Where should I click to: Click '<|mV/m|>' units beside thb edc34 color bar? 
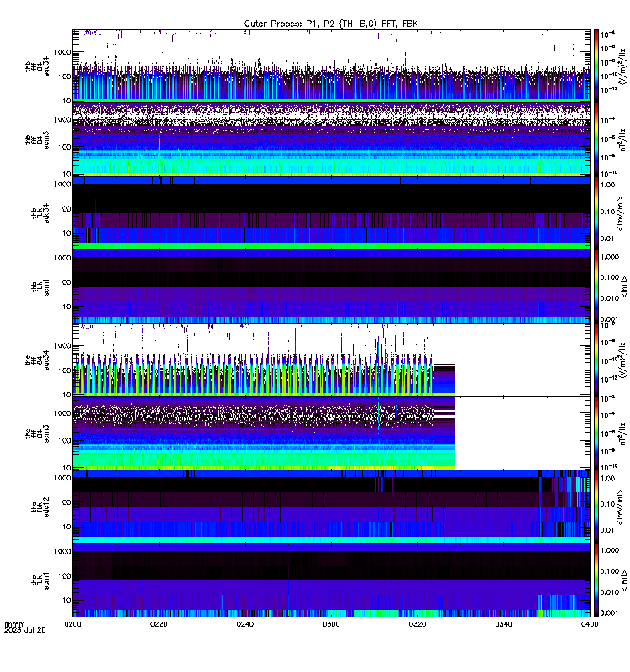click(x=620, y=213)
